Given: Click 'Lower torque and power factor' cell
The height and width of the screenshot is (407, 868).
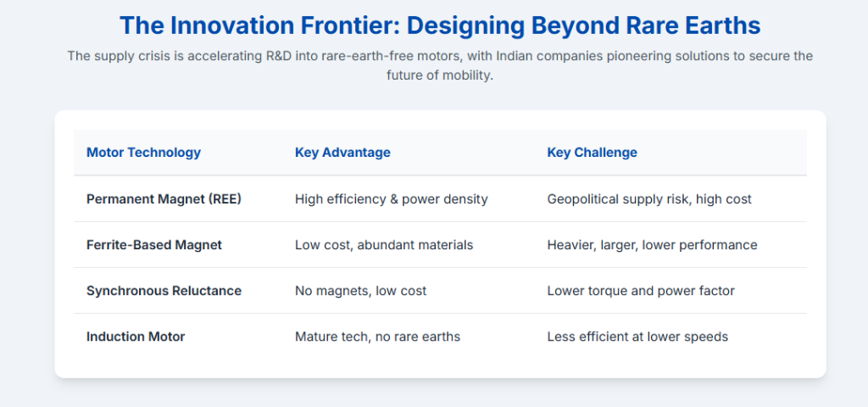Looking at the screenshot, I should pyautogui.click(x=641, y=291).
